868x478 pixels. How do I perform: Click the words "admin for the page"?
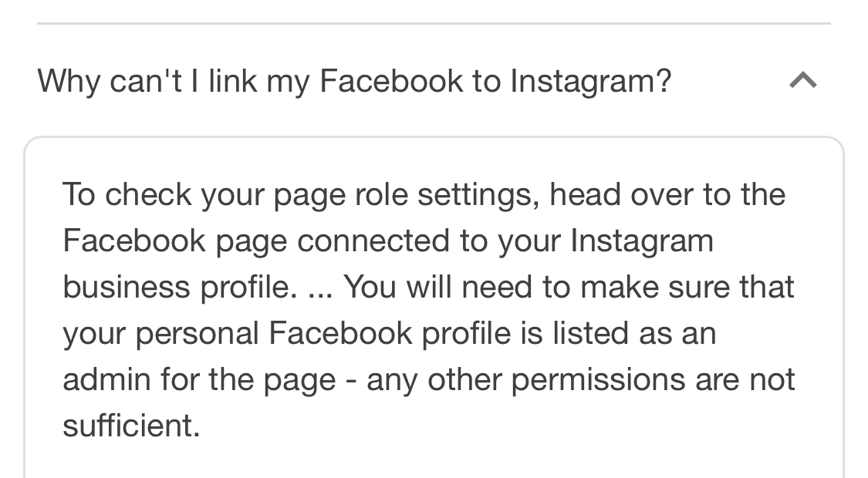click(x=199, y=379)
